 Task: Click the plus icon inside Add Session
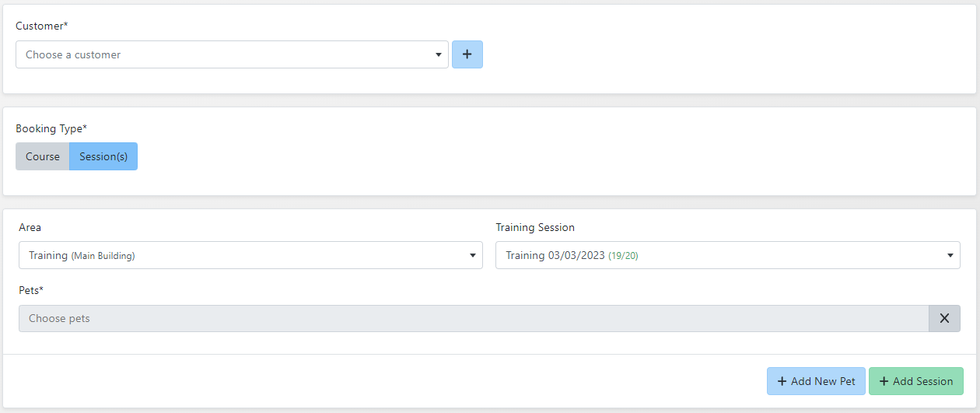(884, 381)
